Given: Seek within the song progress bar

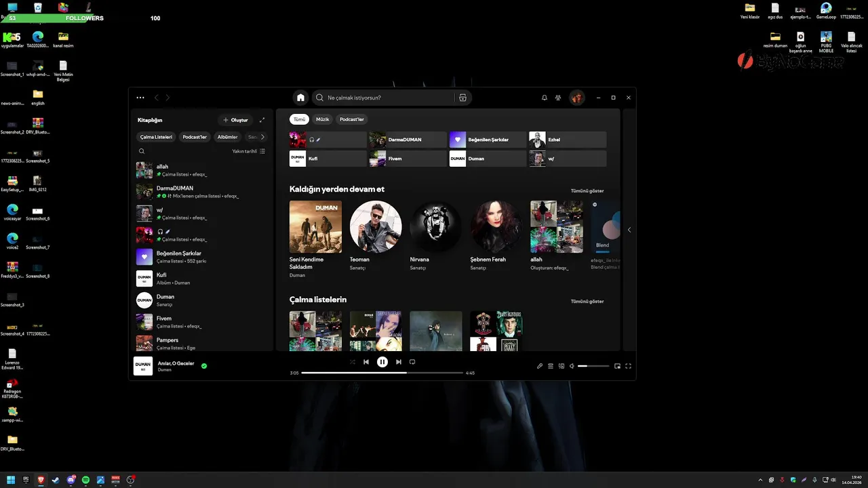Looking at the screenshot, I should (382, 373).
